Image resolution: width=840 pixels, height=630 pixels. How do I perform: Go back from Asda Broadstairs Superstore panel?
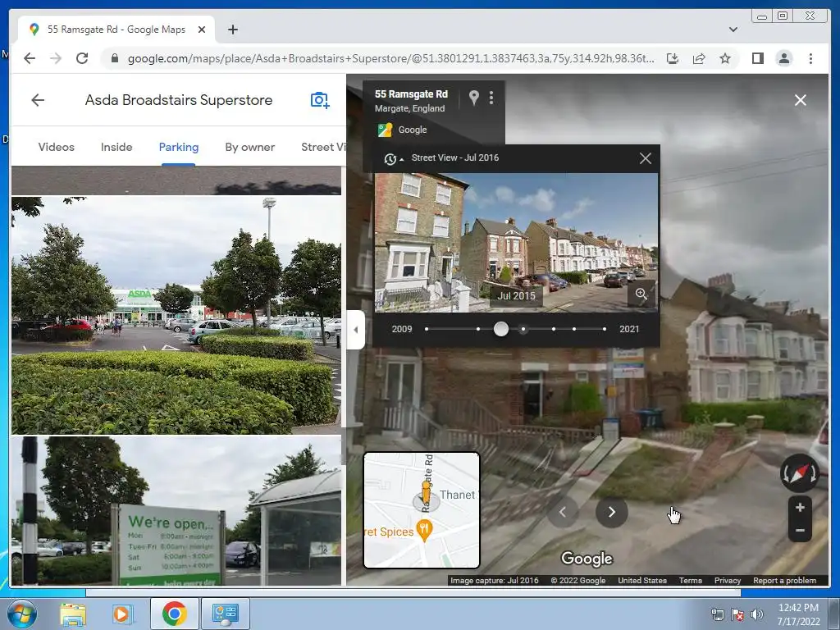[38, 100]
